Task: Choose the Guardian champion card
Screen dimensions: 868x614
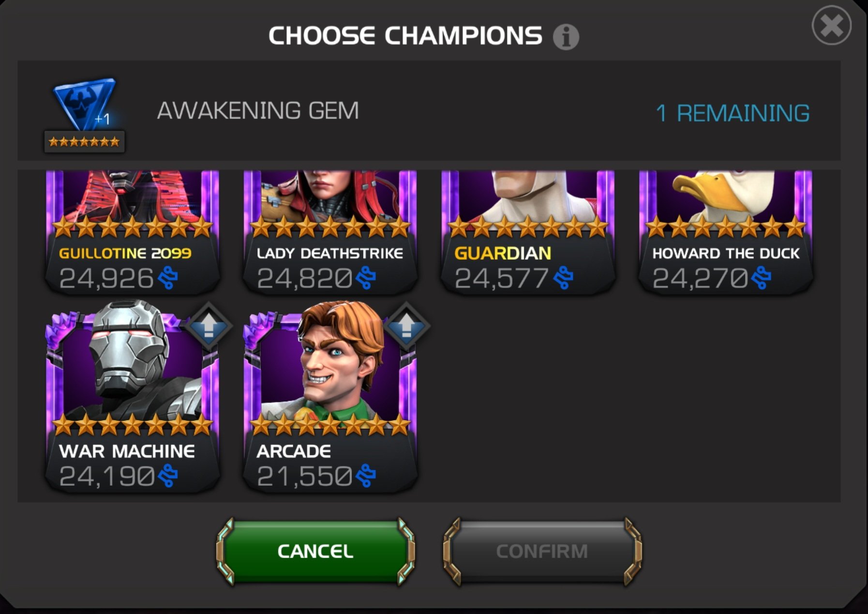Action: coord(528,232)
